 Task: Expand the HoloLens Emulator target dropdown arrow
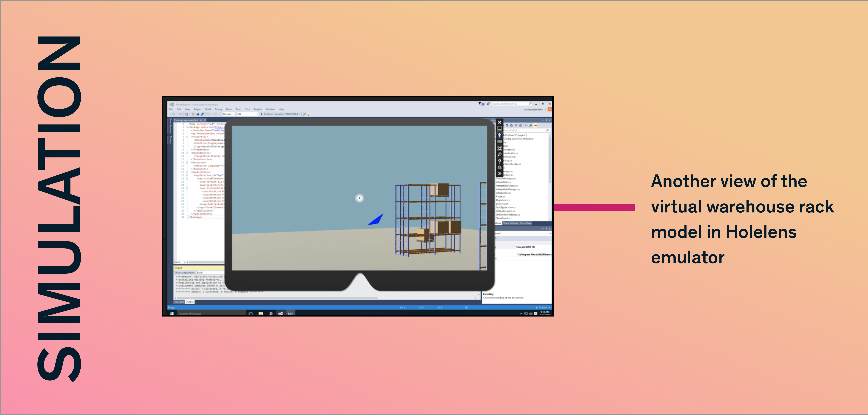[300, 114]
